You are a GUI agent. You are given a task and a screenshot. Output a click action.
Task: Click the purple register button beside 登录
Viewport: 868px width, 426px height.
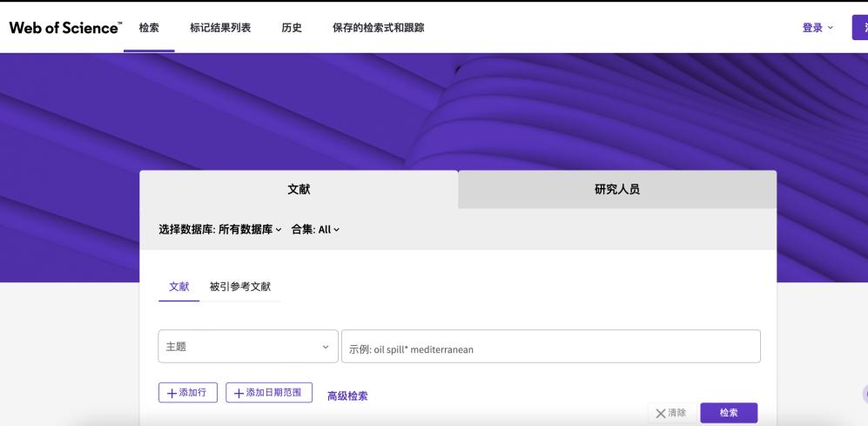coord(859,28)
